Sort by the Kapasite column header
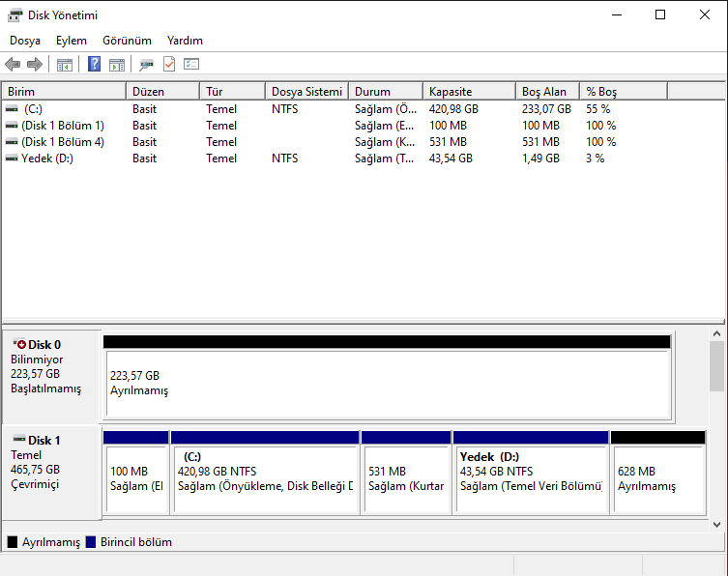 coord(470,92)
